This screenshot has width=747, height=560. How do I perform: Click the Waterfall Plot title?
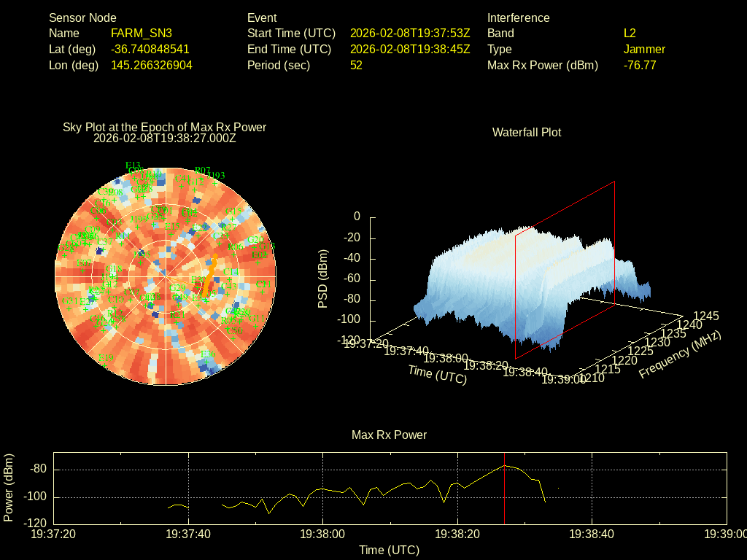(x=527, y=132)
